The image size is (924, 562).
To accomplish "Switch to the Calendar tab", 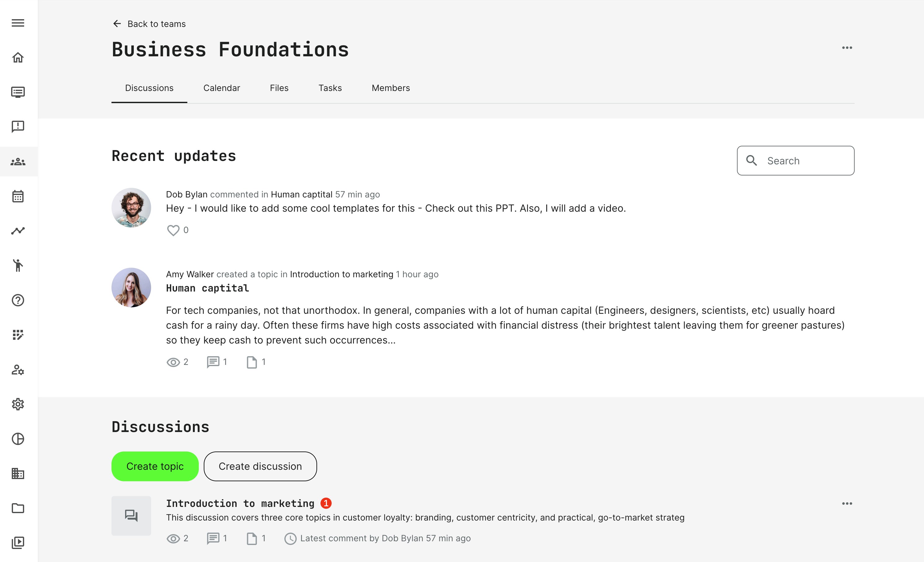I will point(221,88).
